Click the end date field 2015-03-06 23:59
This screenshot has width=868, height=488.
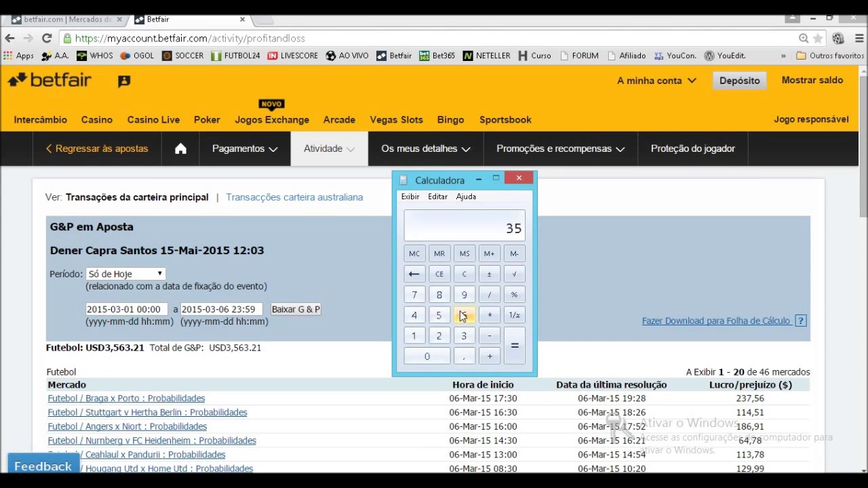tap(221, 309)
